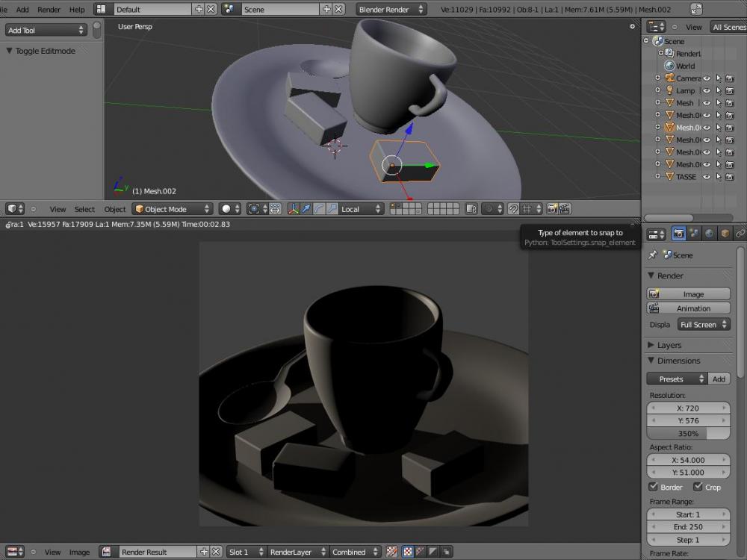Open the Object properties cube tab
Image resolution: width=747 pixels, height=560 pixels.
click(725, 234)
